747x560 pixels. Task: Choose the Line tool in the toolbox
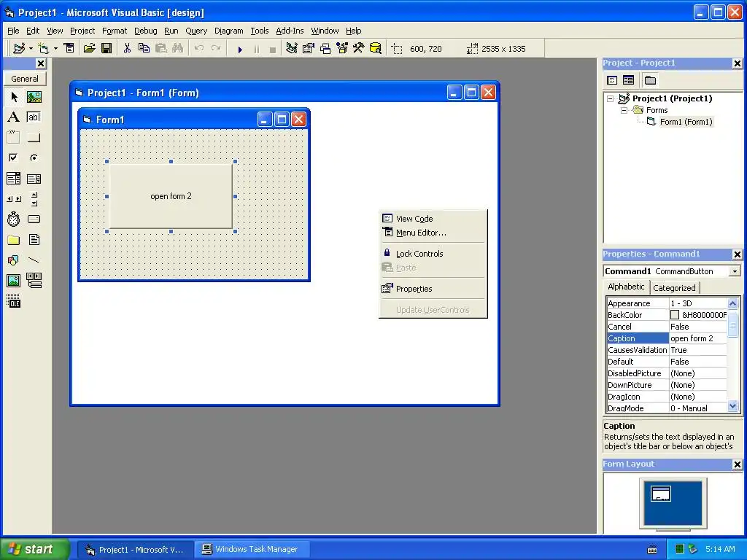click(34, 260)
